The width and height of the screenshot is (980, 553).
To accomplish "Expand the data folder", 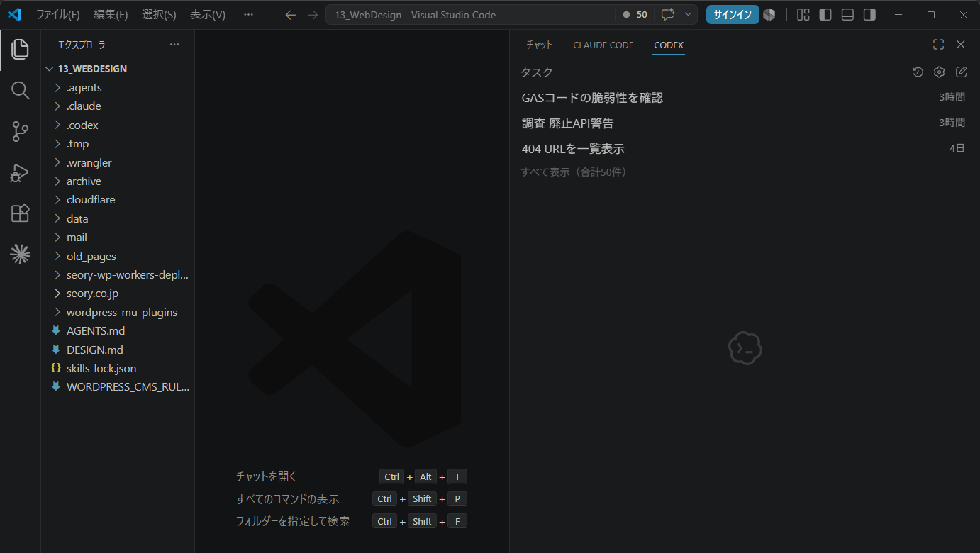I will click(x=118, y=218).
